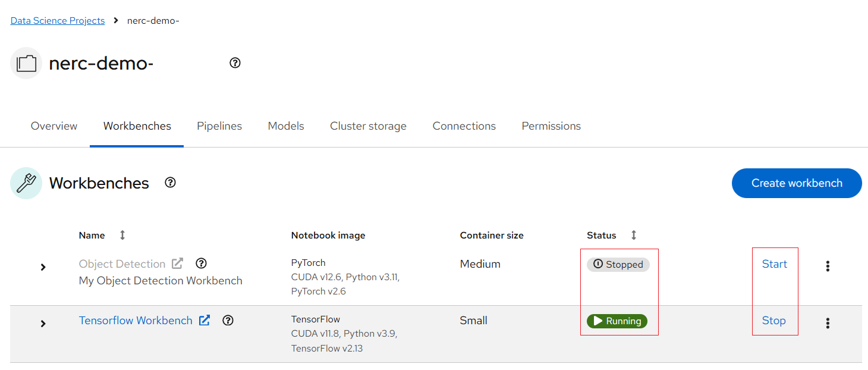The width and height of the screenshot is (868, 370).
Task: Open Data Science Projects breadcrumb link
Action: pos(58,21)
